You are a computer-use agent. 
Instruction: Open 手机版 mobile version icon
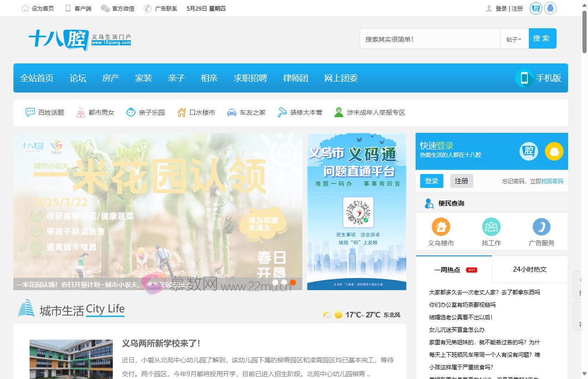tap(524, 78)
